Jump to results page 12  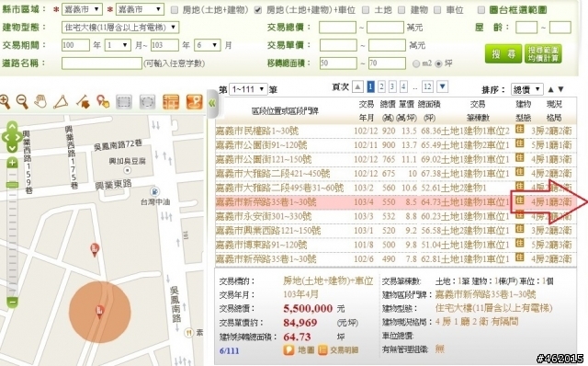tap(427, 86)
